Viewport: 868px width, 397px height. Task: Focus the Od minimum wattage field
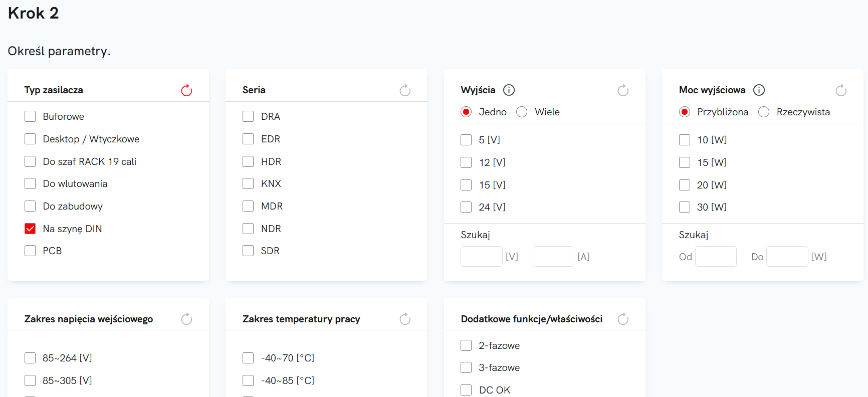click(716, 256)
